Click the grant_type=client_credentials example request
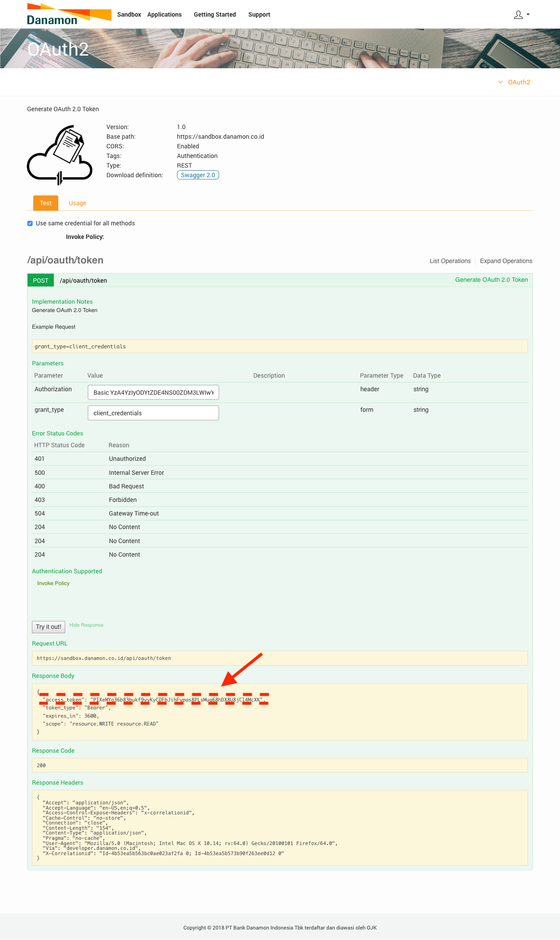560x940 pixels. 280,347
